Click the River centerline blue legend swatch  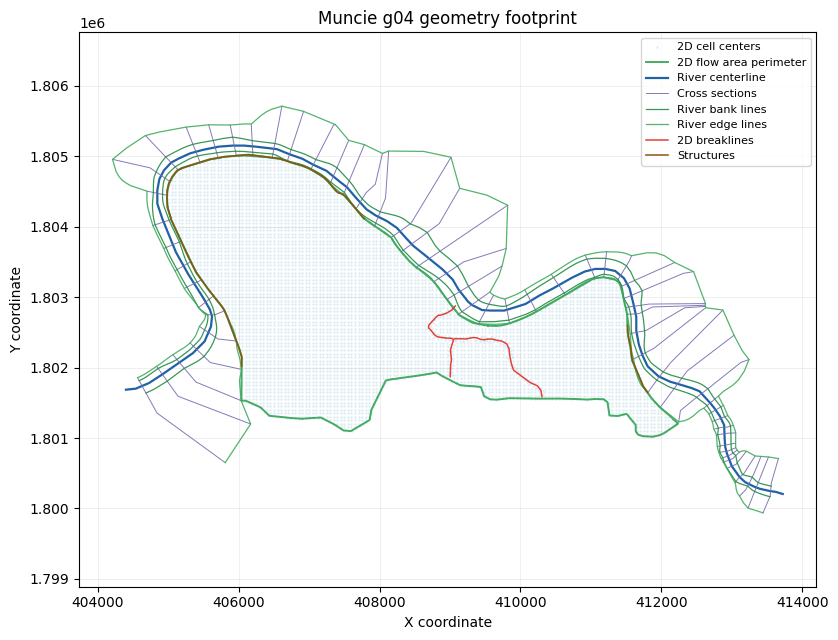click(657, 78)
